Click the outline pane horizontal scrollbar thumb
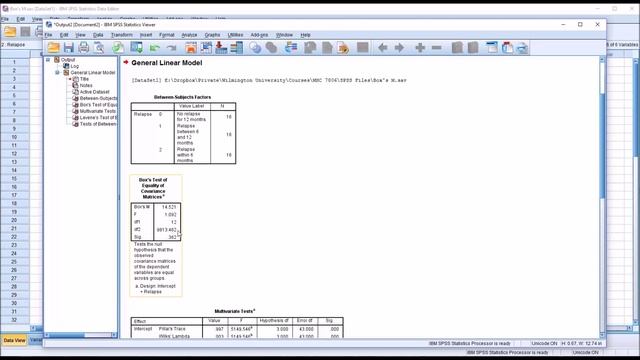The width and height of the screenshot is (640, 360). pyautogui.click(x=67, y=335)
